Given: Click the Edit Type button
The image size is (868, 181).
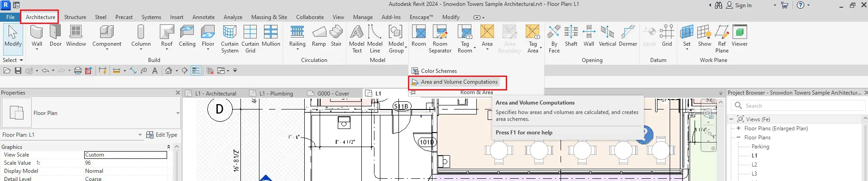Looking at the screenshot, I should tap(162, 135).
